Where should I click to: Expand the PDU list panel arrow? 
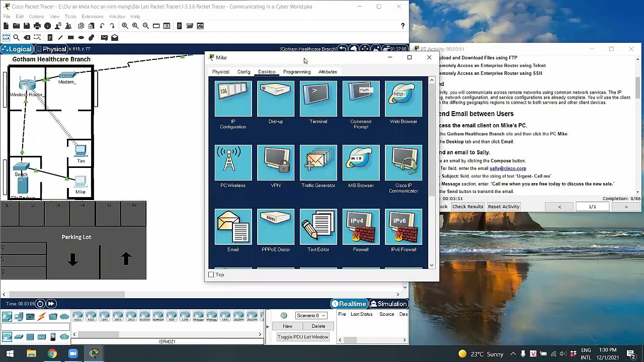(x=268, y=326)
